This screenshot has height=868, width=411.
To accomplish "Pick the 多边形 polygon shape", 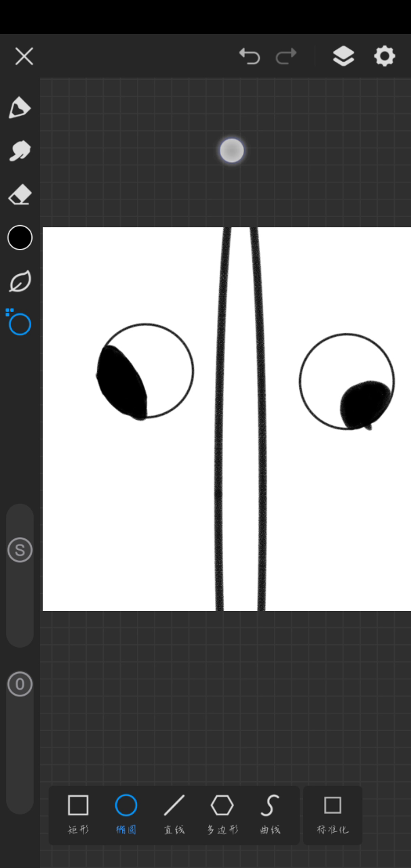I will (222, 814).
